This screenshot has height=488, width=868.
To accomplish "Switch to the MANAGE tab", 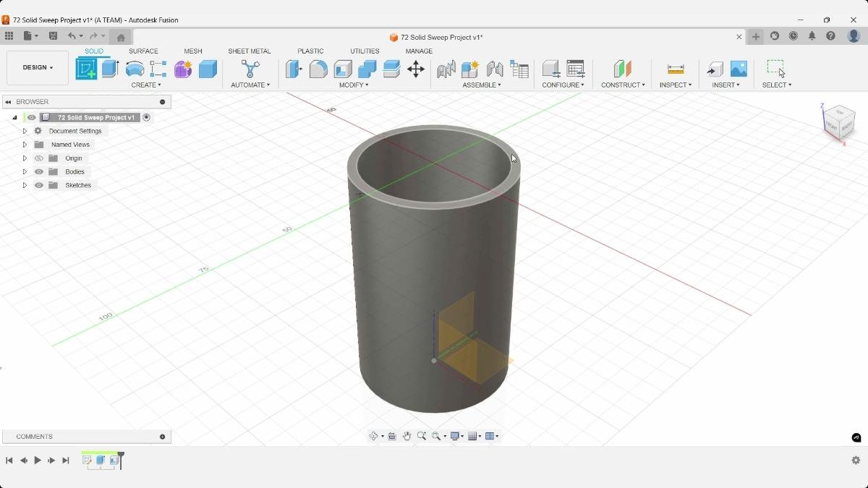I will [x=419, y=51].
